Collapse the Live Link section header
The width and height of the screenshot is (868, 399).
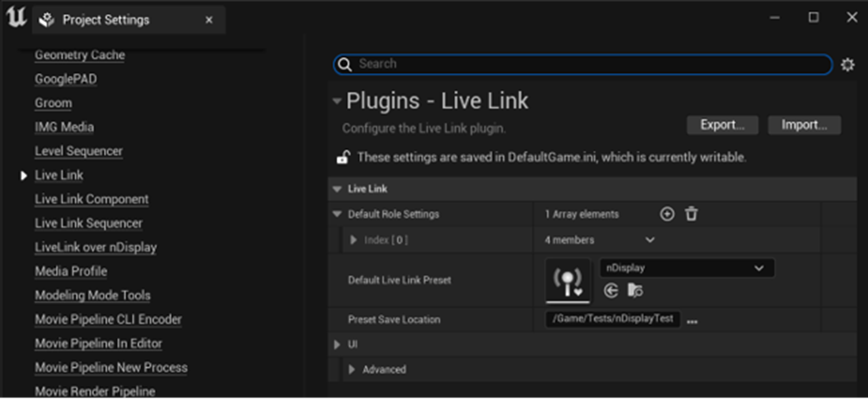[x=337, y=189]
